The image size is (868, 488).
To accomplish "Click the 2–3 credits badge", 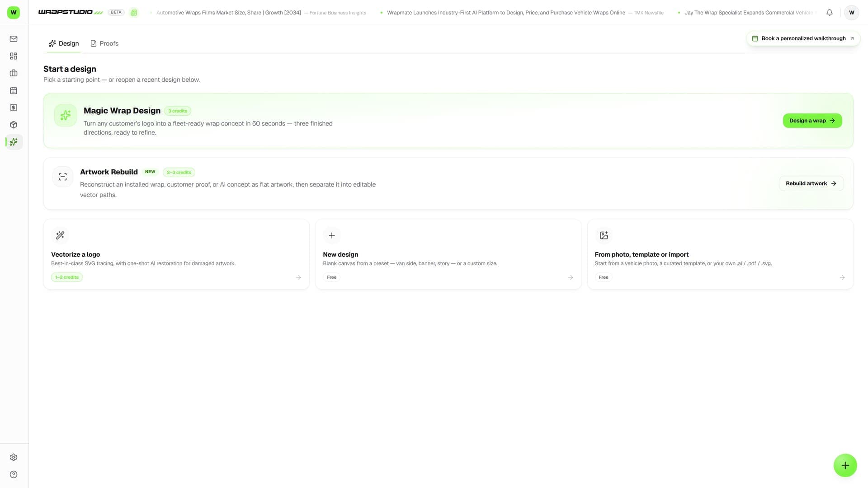I will point(179,173).
